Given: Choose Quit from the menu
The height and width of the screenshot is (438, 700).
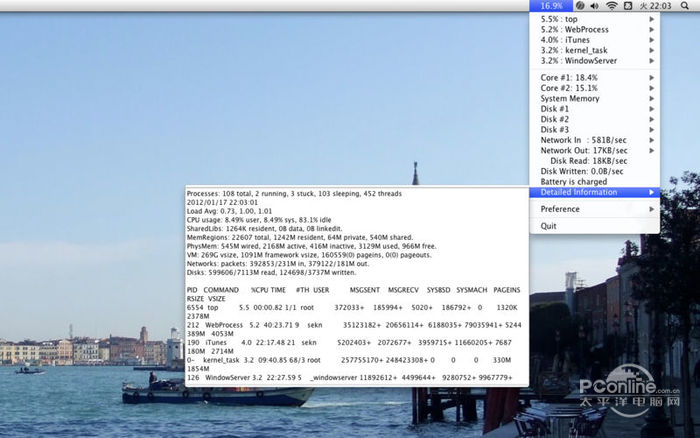Looking at the screenshot, I should click(x=549, y=226).
